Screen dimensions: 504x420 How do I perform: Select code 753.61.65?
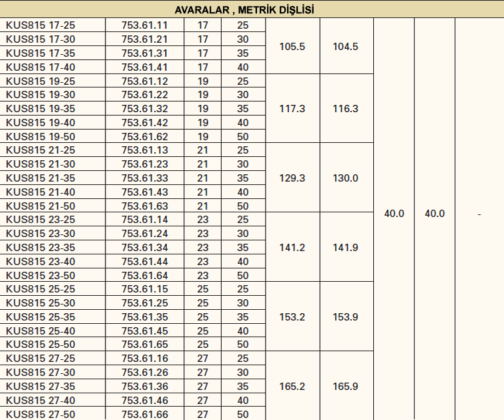(145, 345)
